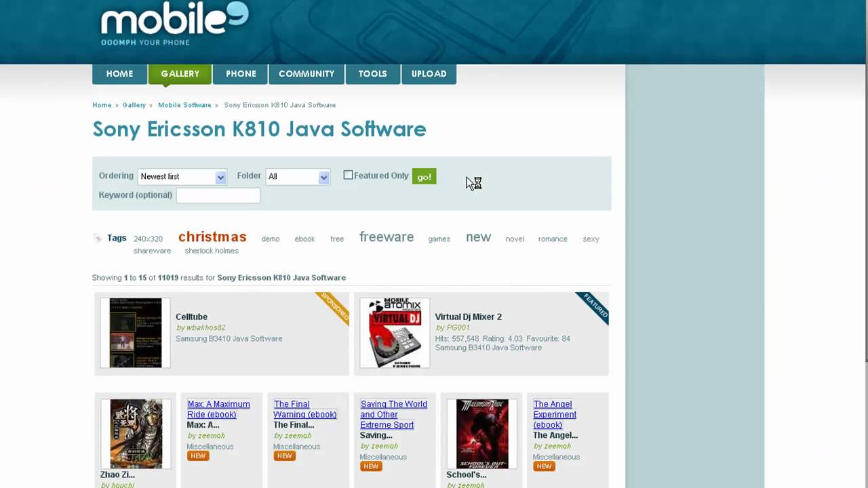Open the PHONE nav tab
Screen dimensions: 868x488
[241, 74]
